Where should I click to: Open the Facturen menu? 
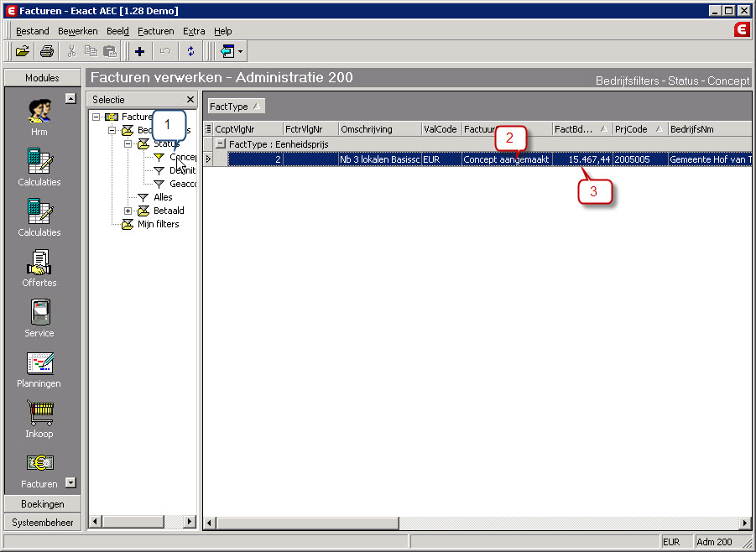click(156, 31)
